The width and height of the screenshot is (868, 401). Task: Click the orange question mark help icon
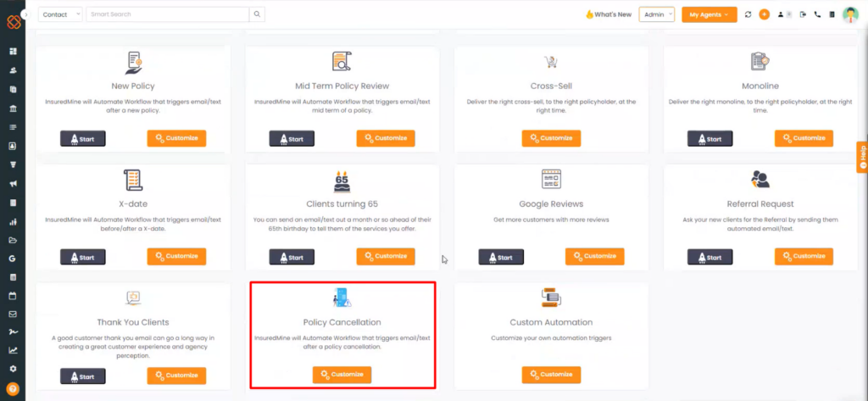13,389
